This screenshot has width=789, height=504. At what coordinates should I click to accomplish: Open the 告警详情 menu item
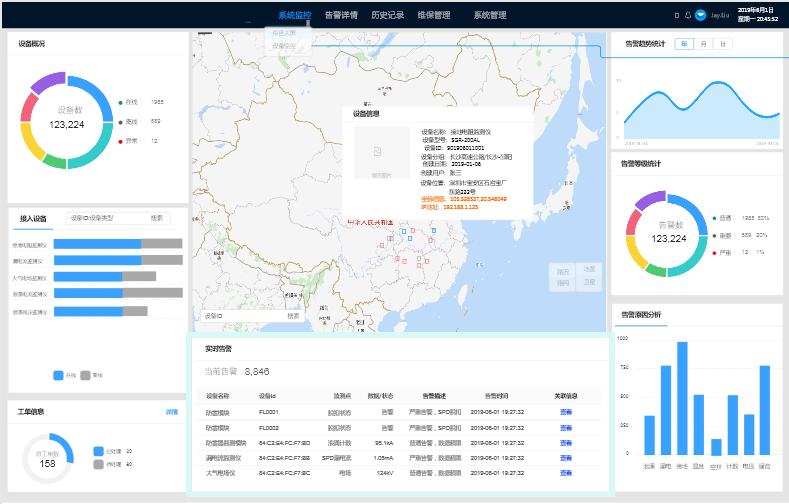click(x=341, y=15)
